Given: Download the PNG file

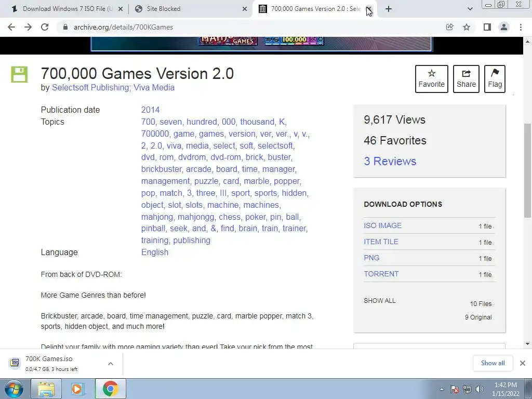Looking at the screenshot, I should [371, 258].
